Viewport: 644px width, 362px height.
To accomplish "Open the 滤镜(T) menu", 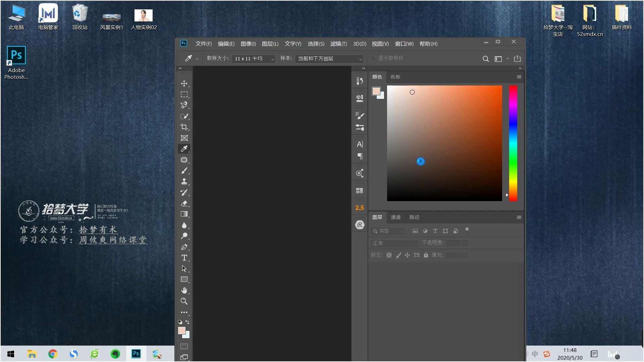I will coord(338,44).
